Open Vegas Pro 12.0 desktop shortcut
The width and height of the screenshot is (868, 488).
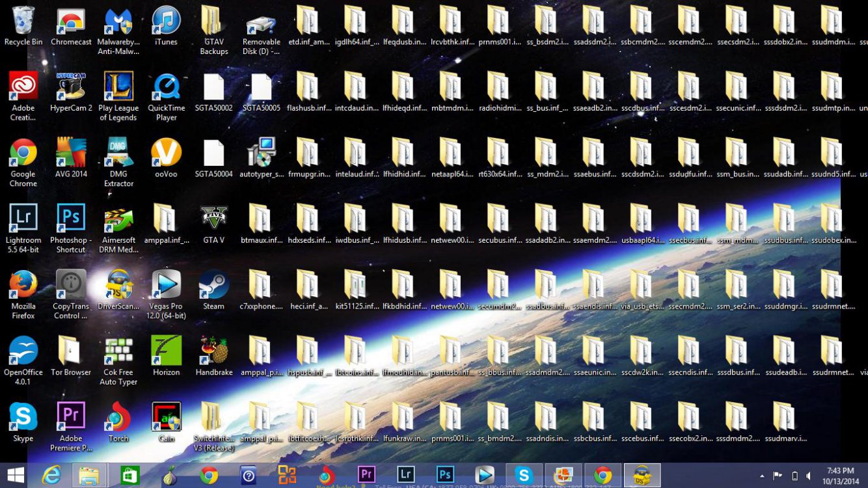[x=166, y=285]
